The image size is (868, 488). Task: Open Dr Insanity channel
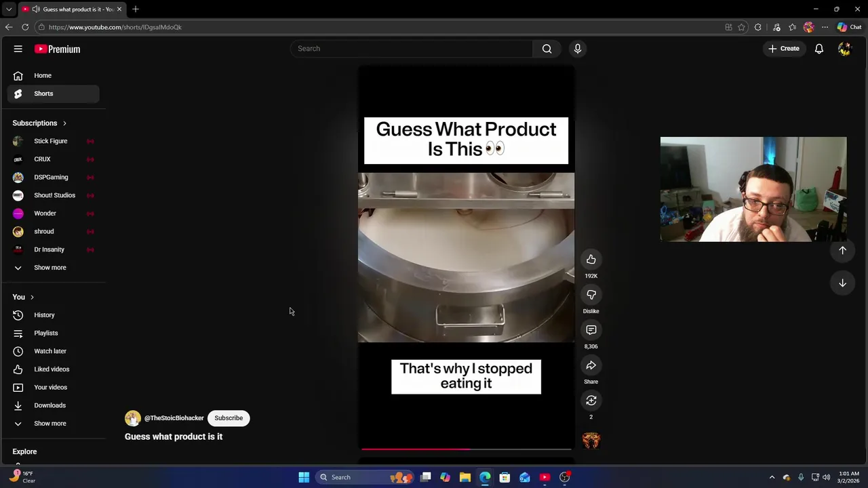(54, 249)
